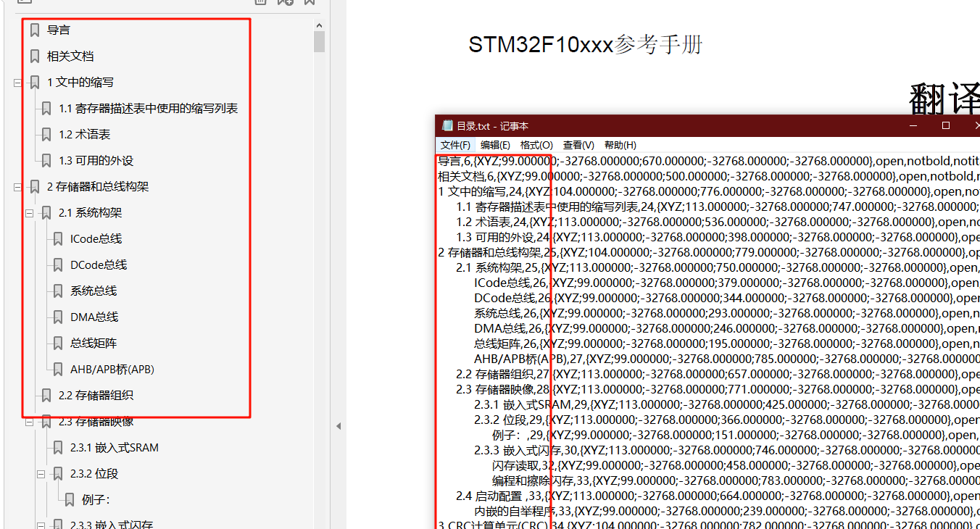This screenshot has width=980, height=529.
Task: Collapse the 1 文中的缩写 bookmark node
Action: (x=18, y=83)
